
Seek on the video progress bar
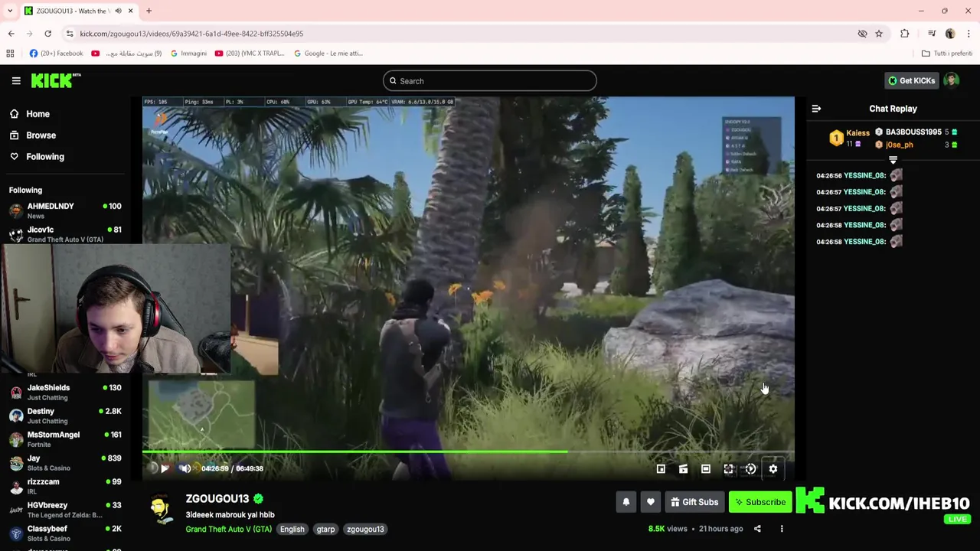tap(469, 452)
